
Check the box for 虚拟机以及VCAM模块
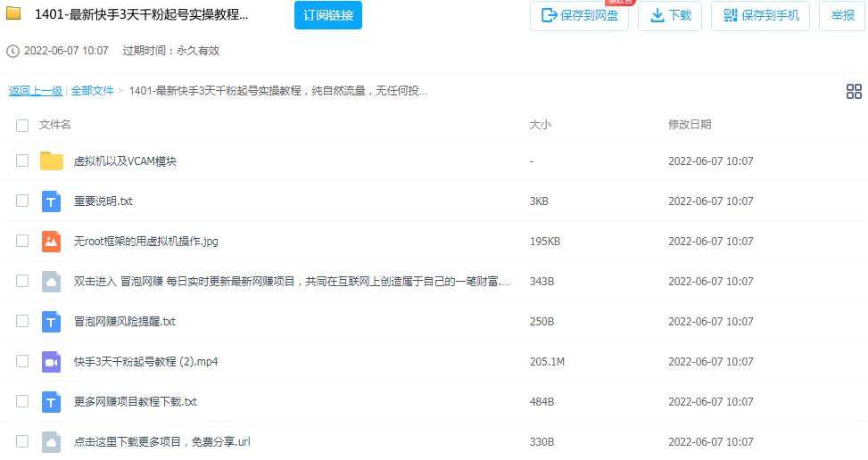pos(22,160)
